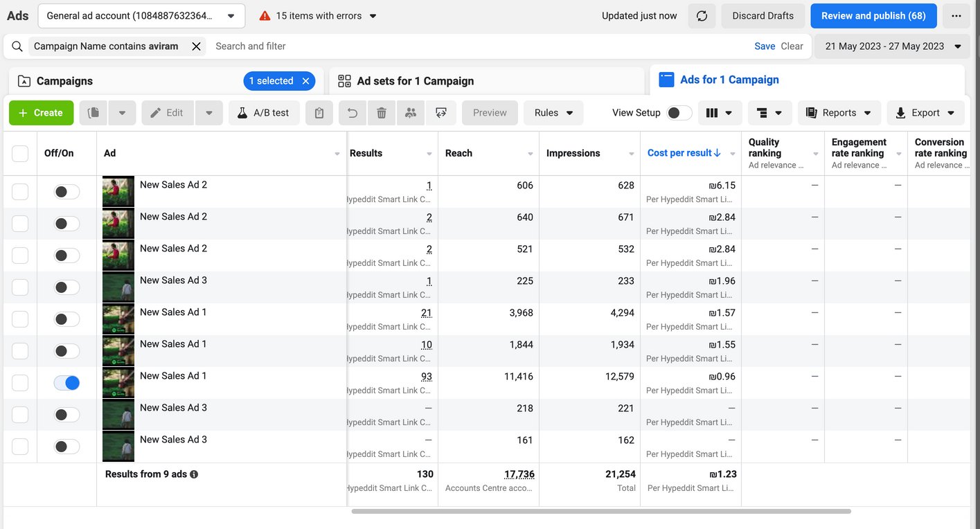Toggle the View Setup switch
The height and width of the screenshot is (529, 980).
(x=679, y=113)
